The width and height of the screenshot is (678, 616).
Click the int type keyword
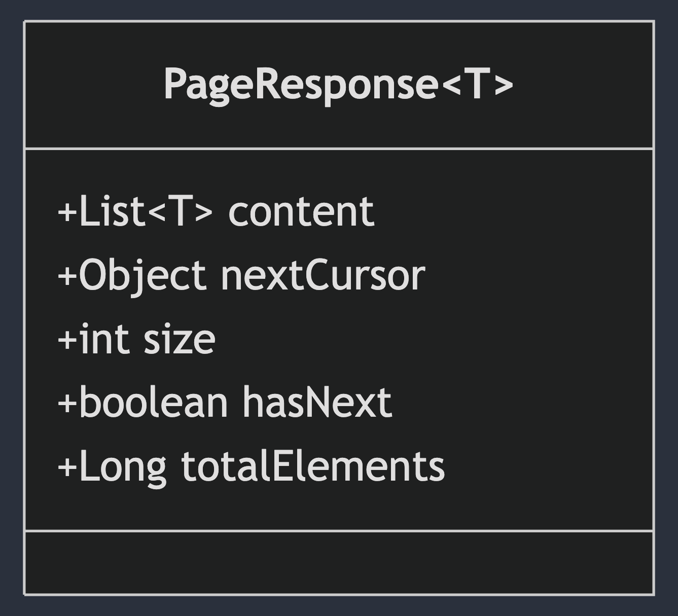[x=103, y=339]
